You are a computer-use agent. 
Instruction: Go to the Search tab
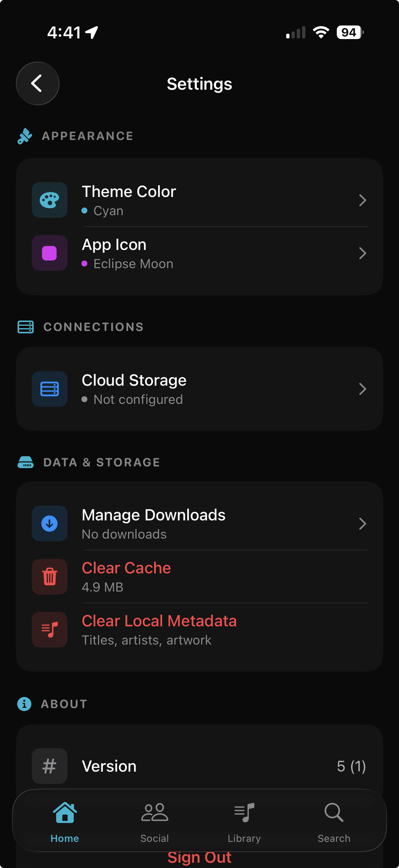[x=334, y=821]
